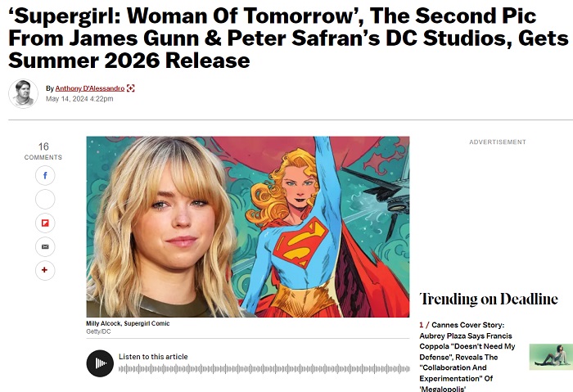Viewport: 573px width, 392px height.
Task: Click the Advertisement label area
Action: 498,142
